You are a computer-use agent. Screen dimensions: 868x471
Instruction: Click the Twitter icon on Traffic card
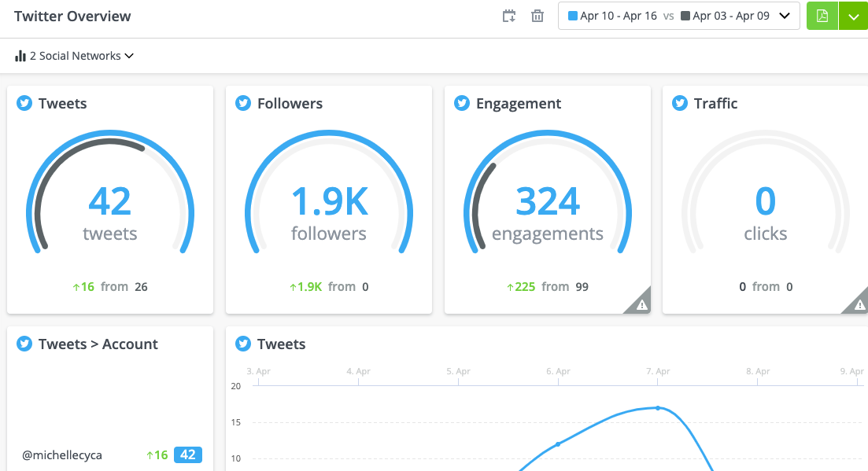coord(680,103)
